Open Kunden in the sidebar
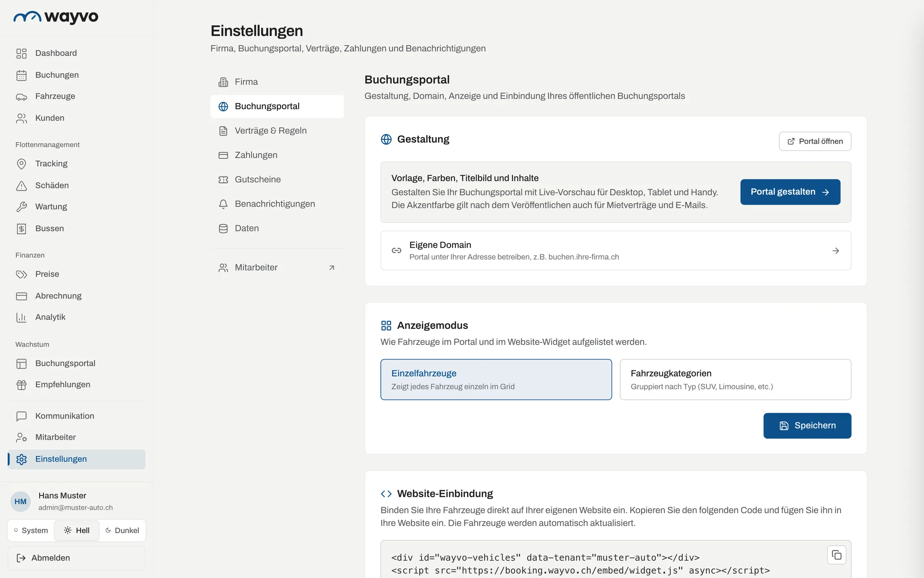This screenshot has height=578, width=924. click(x=77, y=118)
